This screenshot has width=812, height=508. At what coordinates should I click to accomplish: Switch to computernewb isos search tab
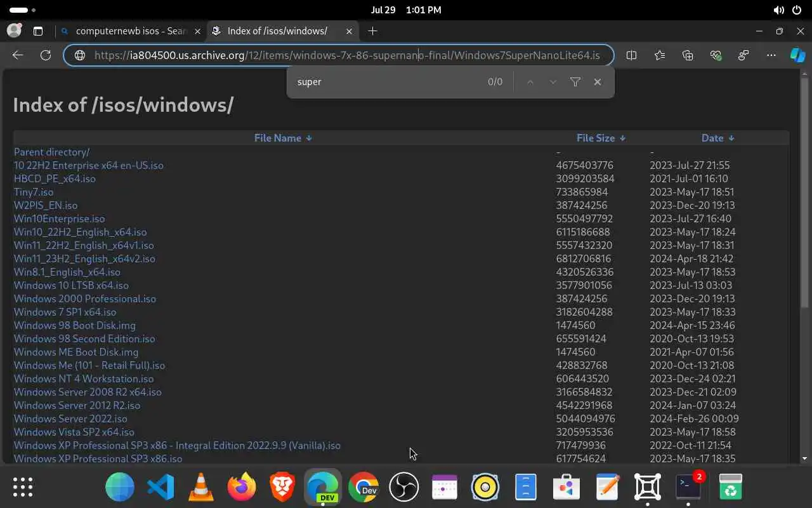pos(131,30)
